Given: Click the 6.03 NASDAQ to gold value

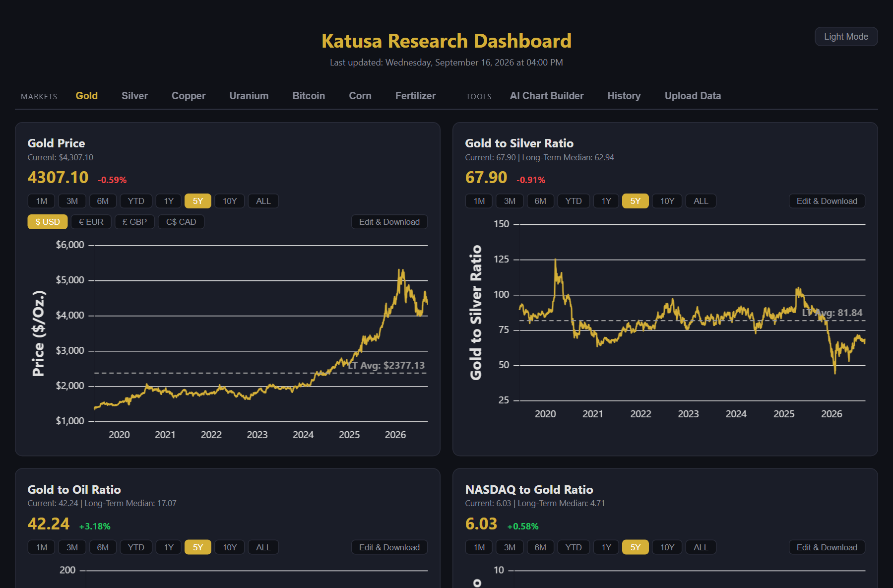Looking at the screenshot, I should click(x=481, y=524).
